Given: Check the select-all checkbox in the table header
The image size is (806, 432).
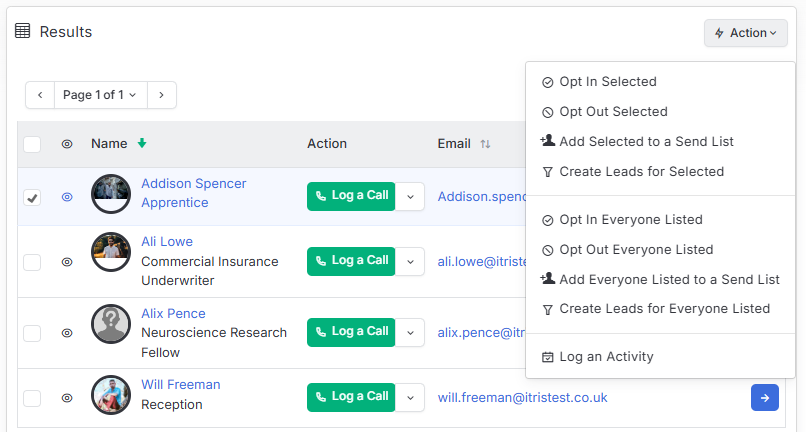Looking at the screenshot, I should (32, 145).
